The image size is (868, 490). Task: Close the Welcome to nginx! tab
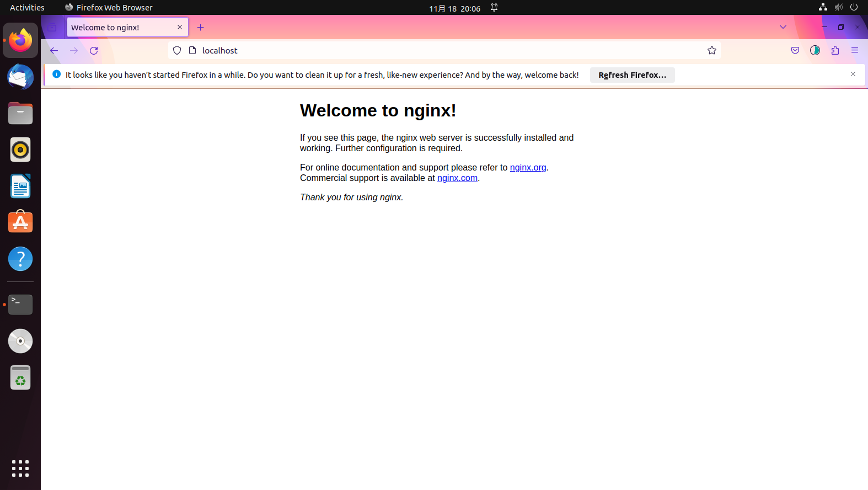point(180,27)
